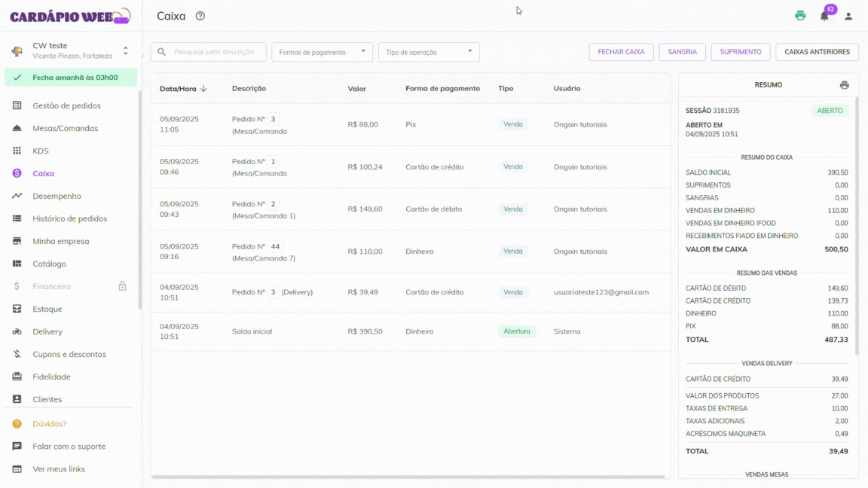Image resolution: width=868 pixels, height=488 pixels.
Task: Click the KDS grid icon in sidebar
Action: (x=17, y=151)
